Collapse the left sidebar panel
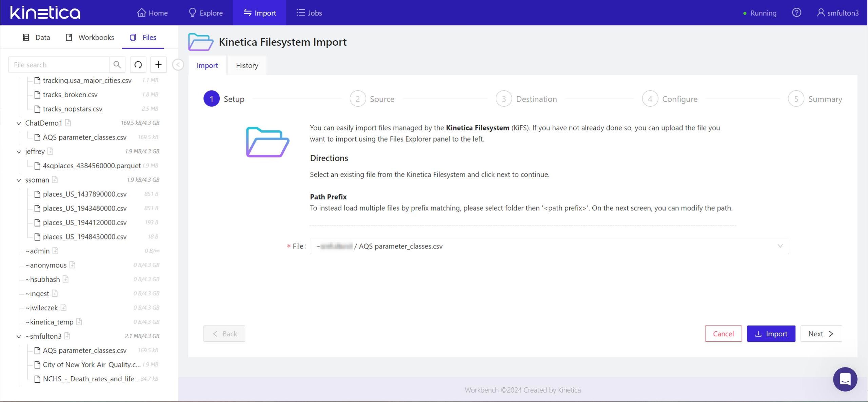 click(x=178, y=65)
